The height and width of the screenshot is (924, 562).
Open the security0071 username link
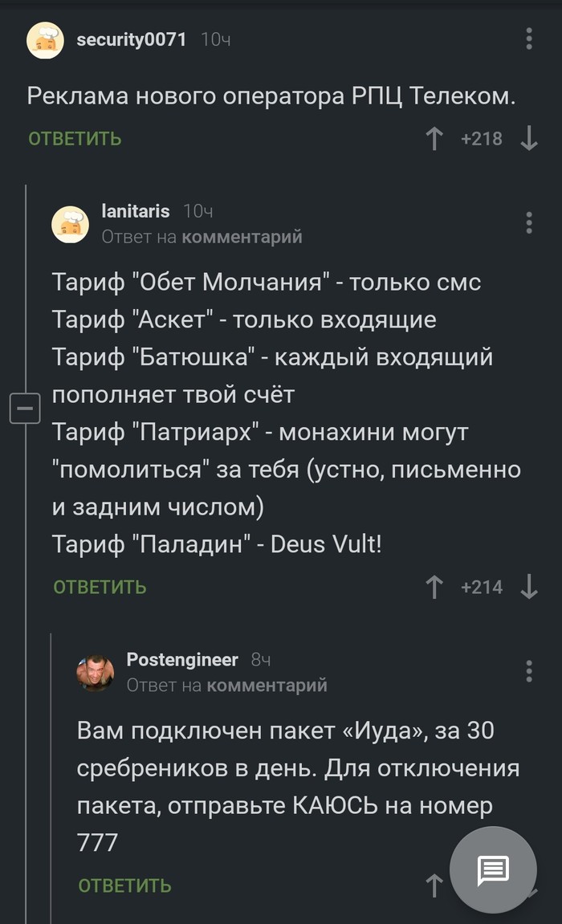[132, 39]
